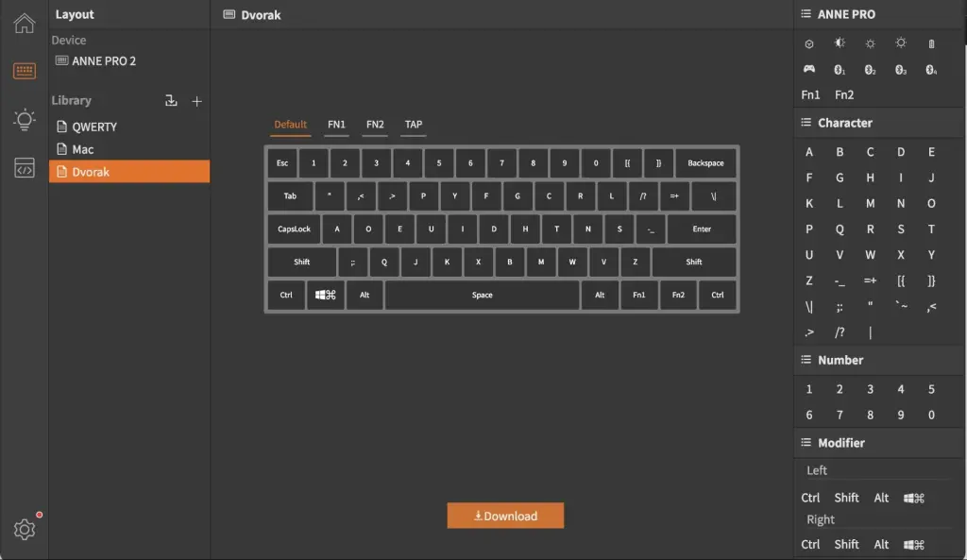Select the Tab key on the keyboard
Image resolution: width=967 pixels, height=560 pixels.
tap(290, 196)
